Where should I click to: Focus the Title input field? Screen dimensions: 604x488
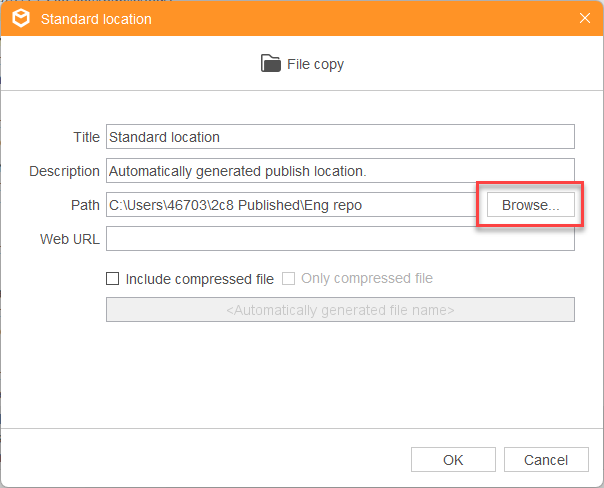[x=340, y=137]
